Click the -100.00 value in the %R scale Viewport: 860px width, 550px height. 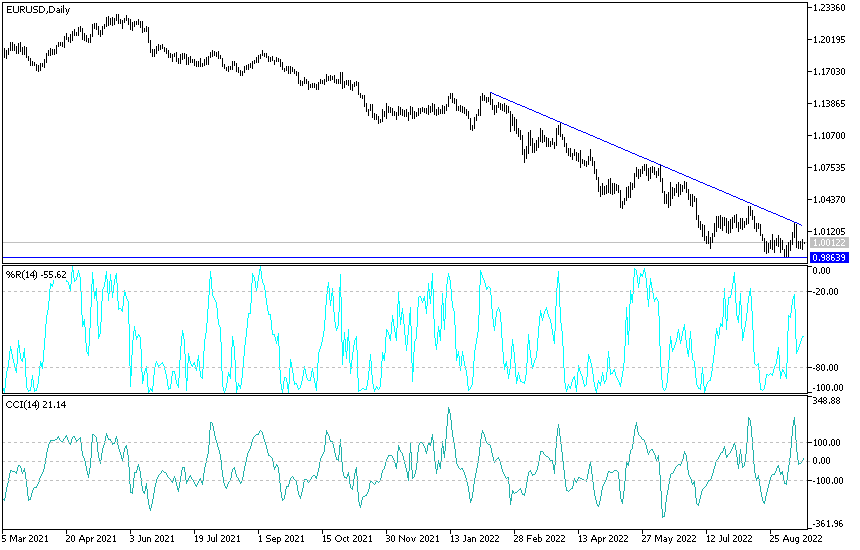point(828,388)
